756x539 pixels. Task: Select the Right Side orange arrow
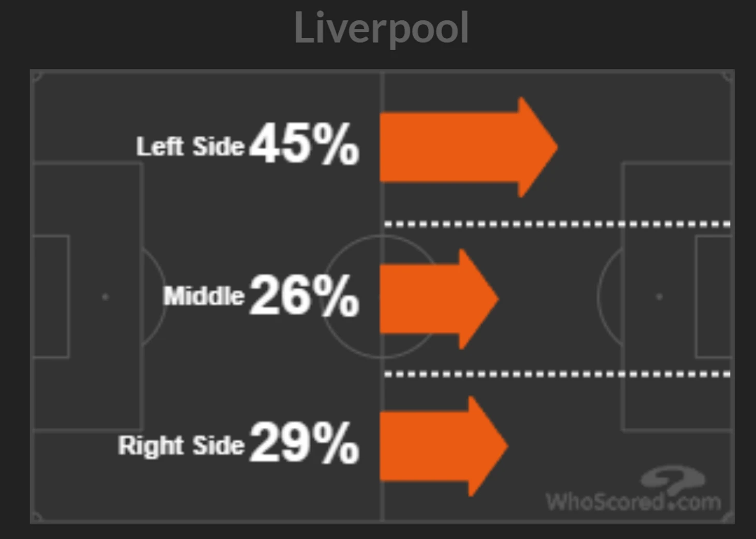click(x=444, y=446)
